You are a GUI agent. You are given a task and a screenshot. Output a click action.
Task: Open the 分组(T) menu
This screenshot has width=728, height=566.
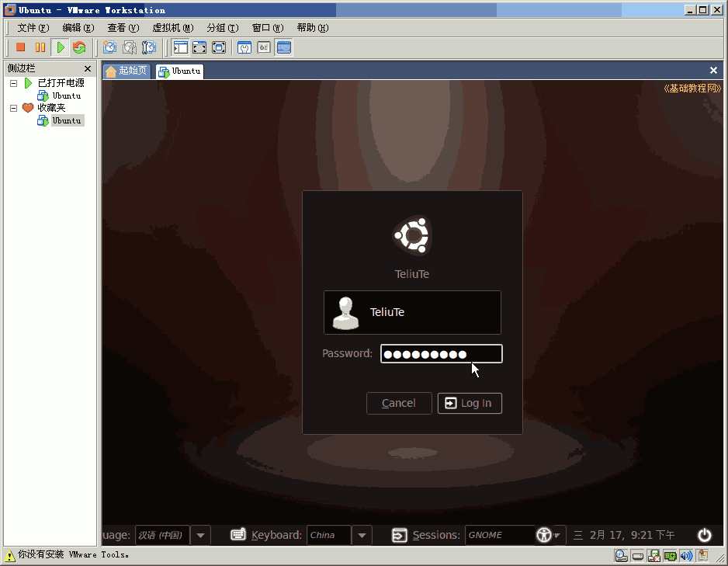point(223,28)
